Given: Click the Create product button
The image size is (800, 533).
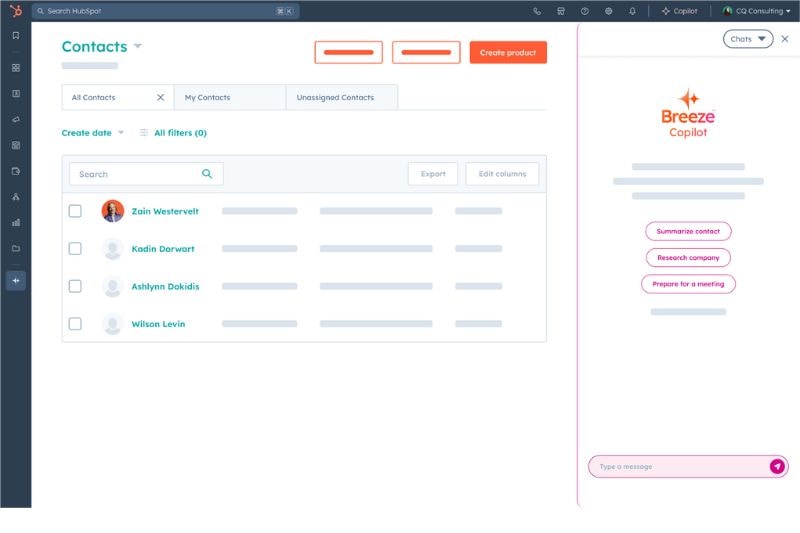Looking at the screenshot, I should (508, 53).
